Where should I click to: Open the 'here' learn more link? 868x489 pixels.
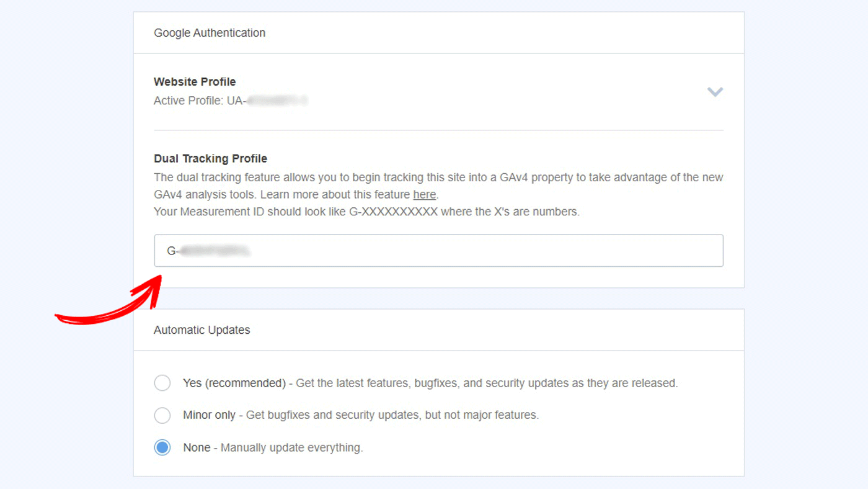[424, 194]
